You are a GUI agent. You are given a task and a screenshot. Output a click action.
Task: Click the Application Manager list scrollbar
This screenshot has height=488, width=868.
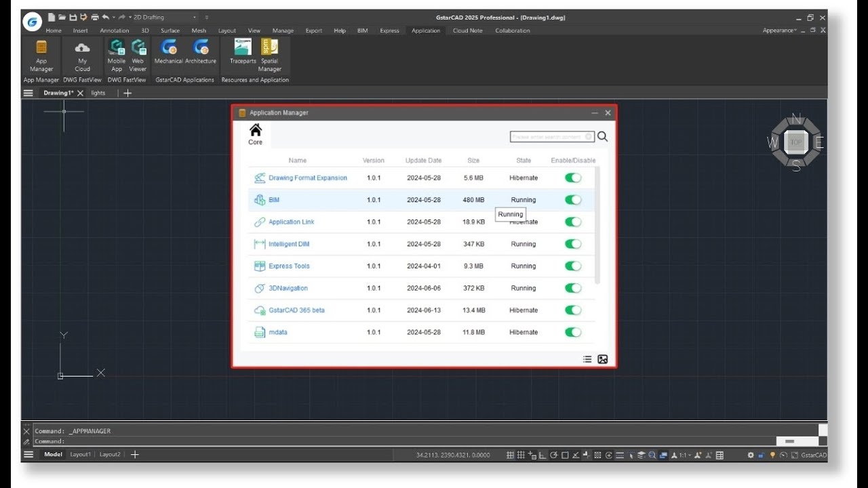(x=597, y=225)
